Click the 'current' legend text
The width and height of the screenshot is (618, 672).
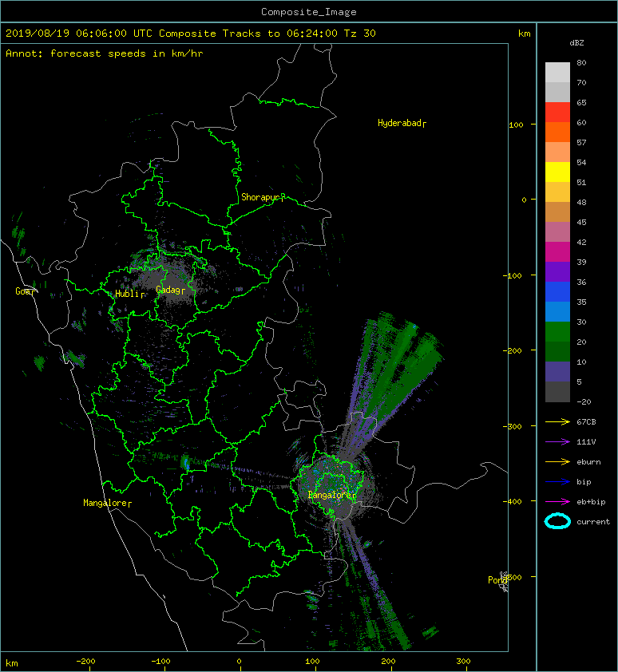tap(593, 522)
